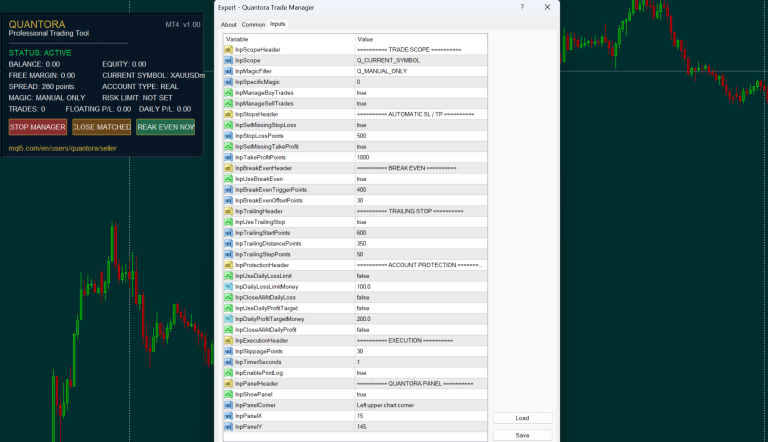Click the icon beside InpUseTrailingStop
This screenshot has width=768, height=442.
pyautogui.click(x=228, y=222)
